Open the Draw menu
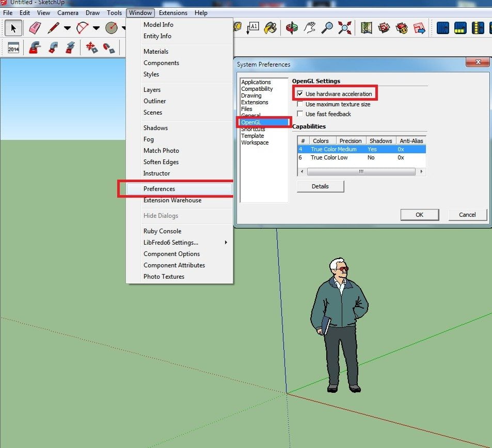Image resolution: width=492 pixels, height=448 pixels. 92,13
